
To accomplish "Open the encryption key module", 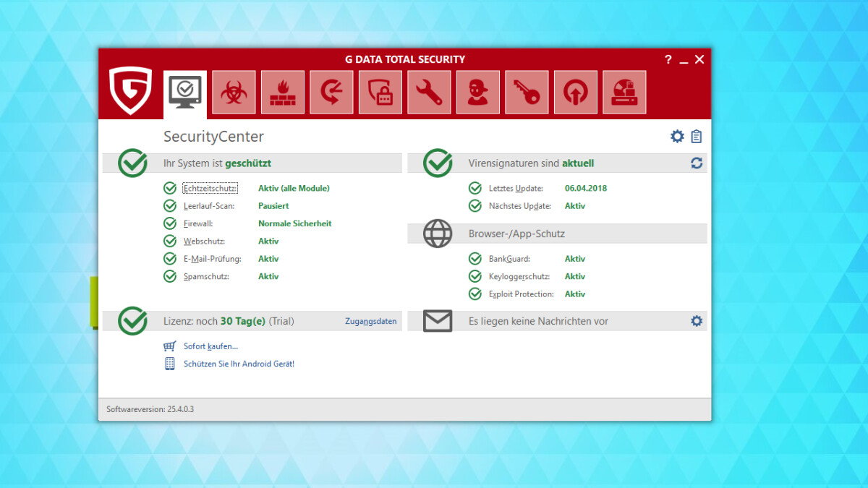I will pyautogui.click(x=527, y=93).
